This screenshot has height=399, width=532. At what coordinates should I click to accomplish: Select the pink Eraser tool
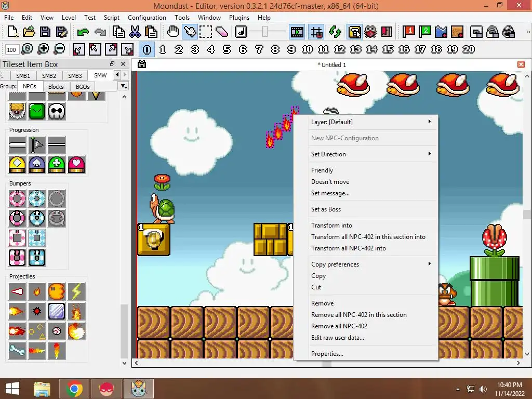tap(222, 32)
